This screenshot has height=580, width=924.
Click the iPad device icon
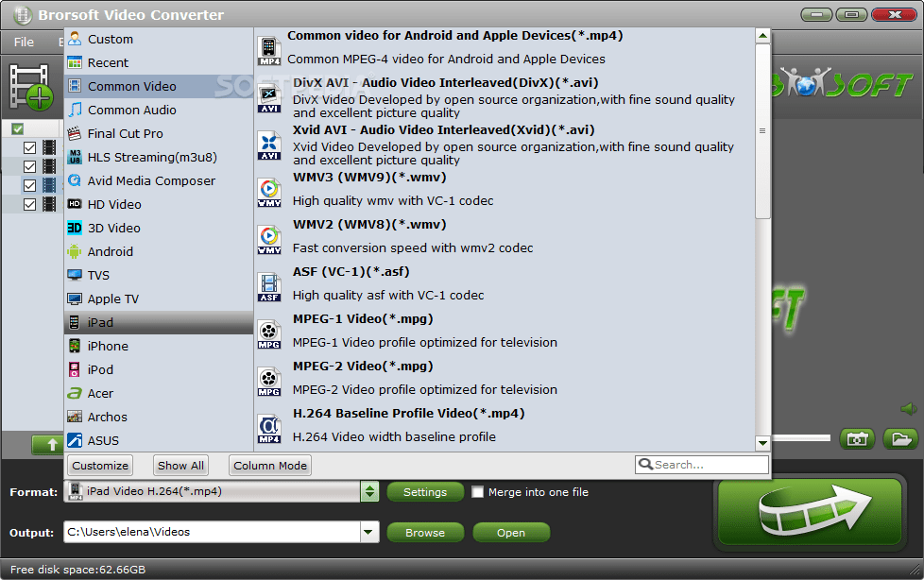(x=75, y=322)
